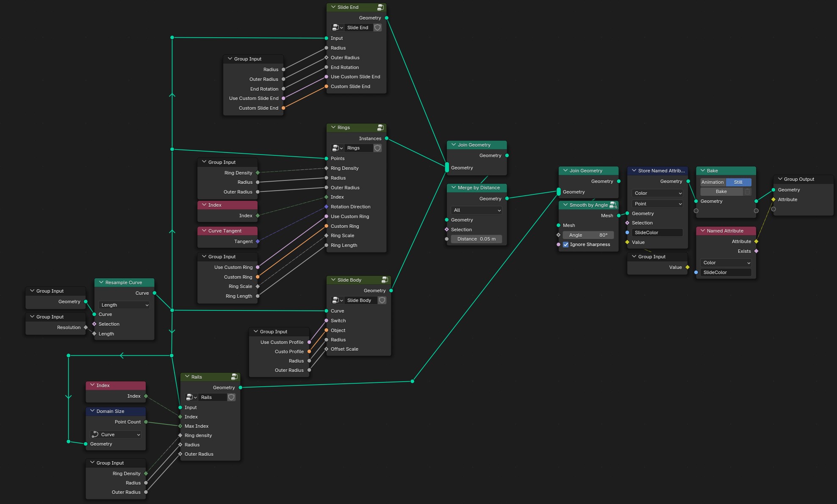This screenshot has width=837, height=504.
Task: Open the node group browser in Rings node
Action: 337,148
